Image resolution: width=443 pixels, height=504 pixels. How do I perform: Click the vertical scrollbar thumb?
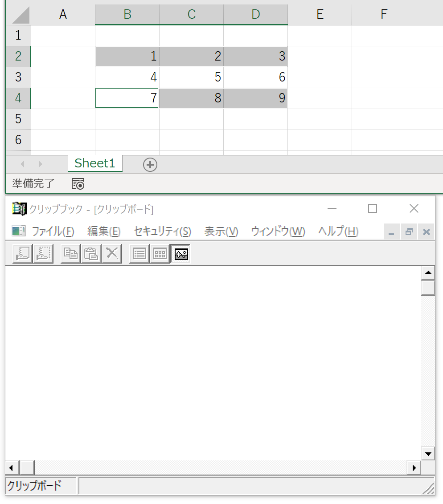(x=428, y=288)
